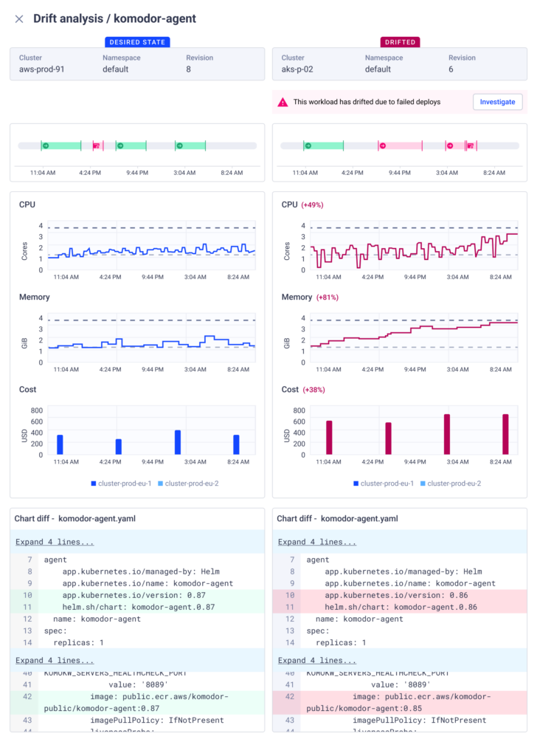Click the CPU (+49%) drift percentage
This screenshot has width=537, height=756.
[312, 205]
